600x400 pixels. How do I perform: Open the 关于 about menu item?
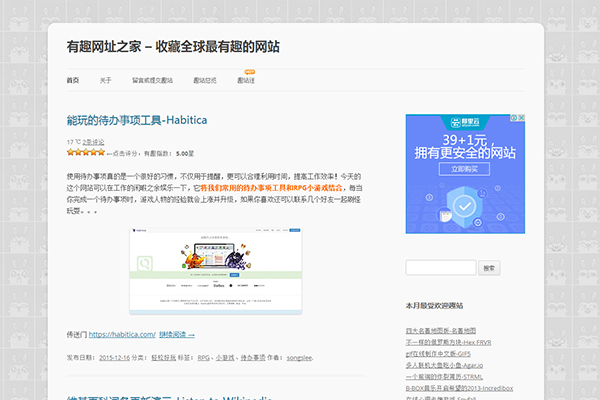pyautogui.click(x=106, y=81)
